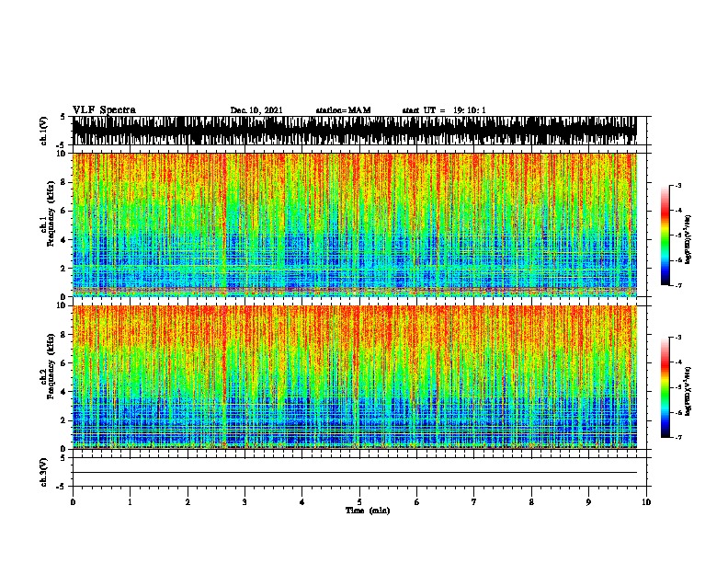
Task: Click the time axis tick label "10"
Action: tap(646, 502)
